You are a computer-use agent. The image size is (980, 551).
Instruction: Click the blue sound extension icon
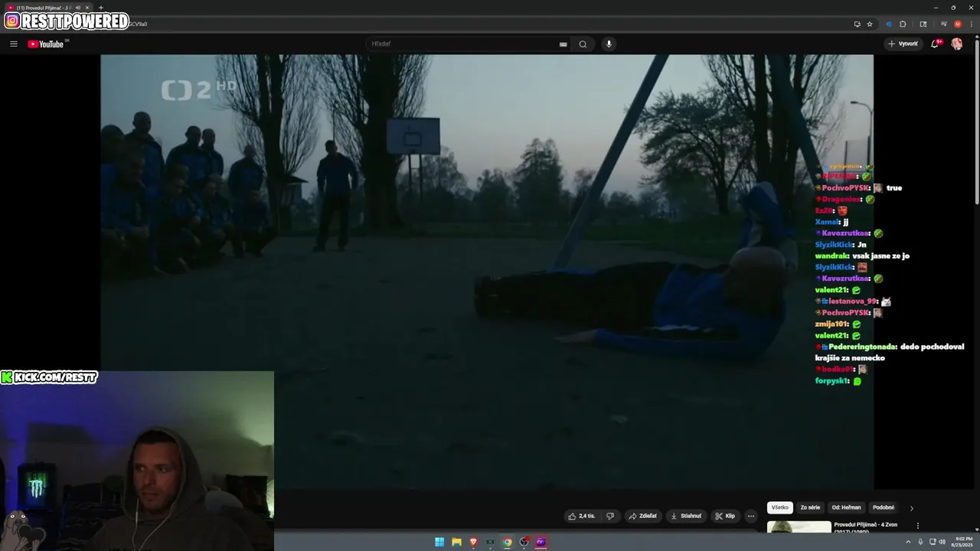pyautogui.click(x=889, y=24)
